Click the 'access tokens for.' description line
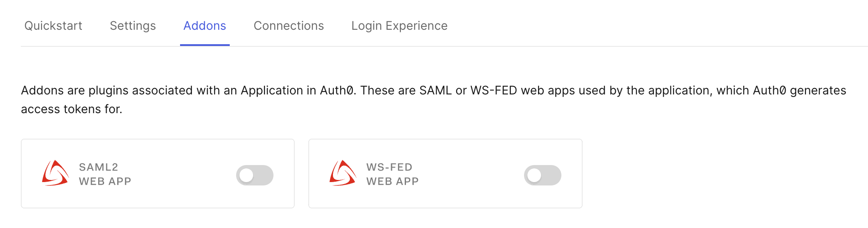The width and height of the screenshot is (868, 228). pyautogui.click(x=72, y=109)
